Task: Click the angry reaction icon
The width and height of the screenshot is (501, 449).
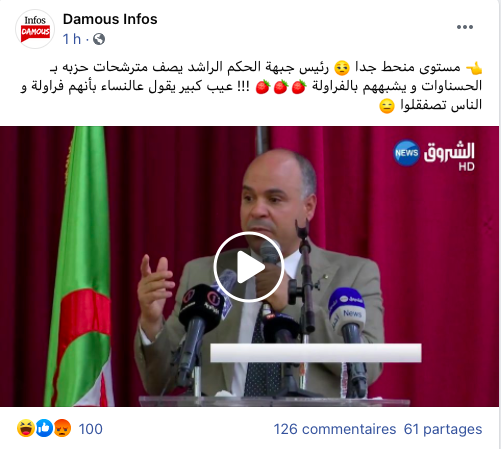Action: click(62, 428)
